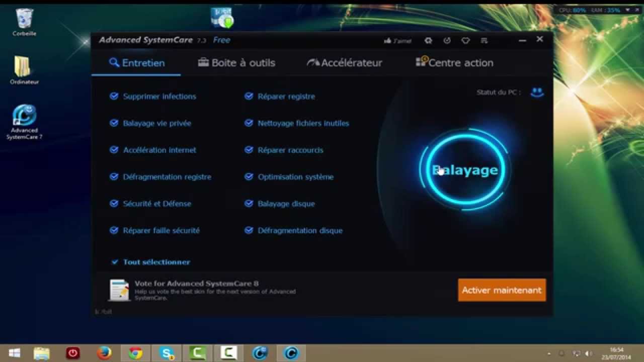Toggle Accélération internet option
Screen dimensions: 644x362
pos(114,150)
